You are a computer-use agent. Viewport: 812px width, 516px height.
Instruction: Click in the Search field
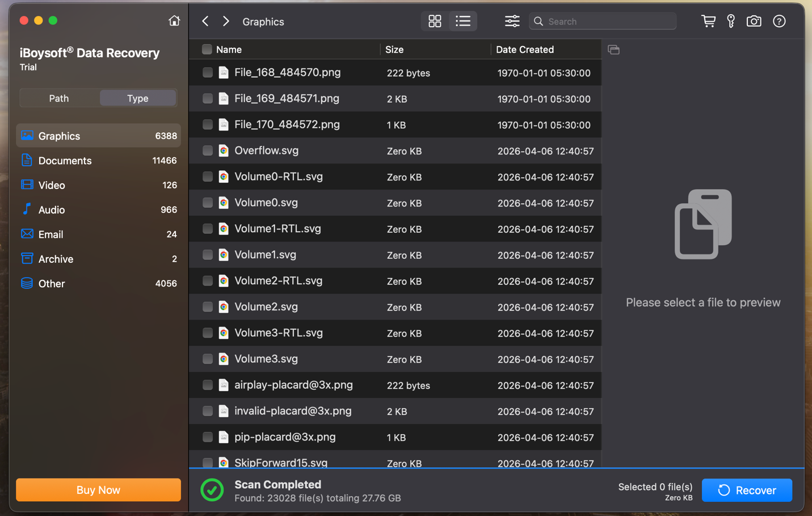tap(603, 21)
